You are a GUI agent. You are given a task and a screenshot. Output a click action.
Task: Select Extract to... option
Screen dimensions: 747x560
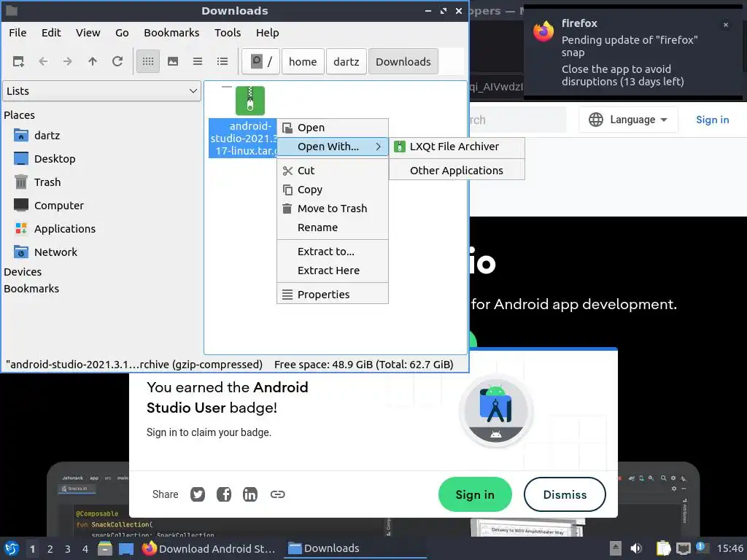(x=333, y=252)
